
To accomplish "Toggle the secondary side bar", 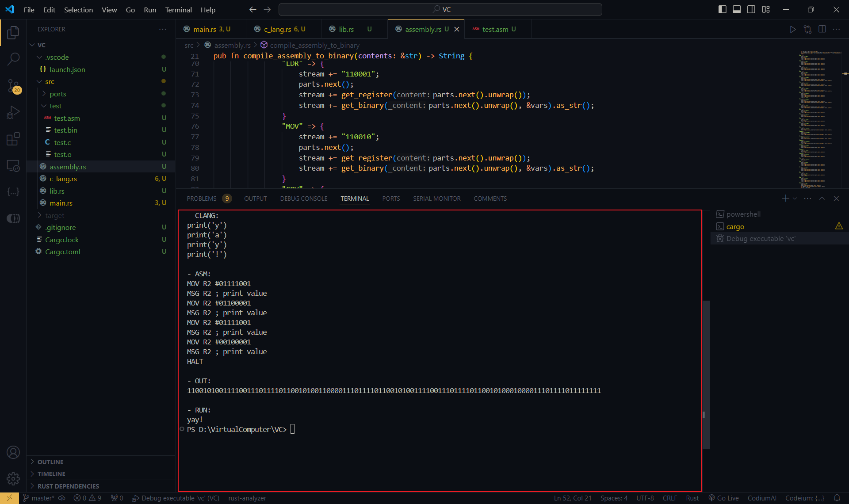I will (751, 9).
